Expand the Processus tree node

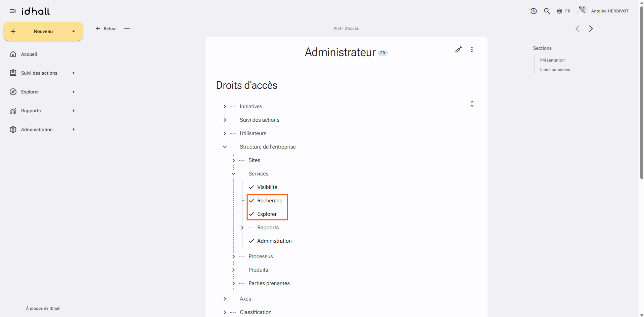233,256
